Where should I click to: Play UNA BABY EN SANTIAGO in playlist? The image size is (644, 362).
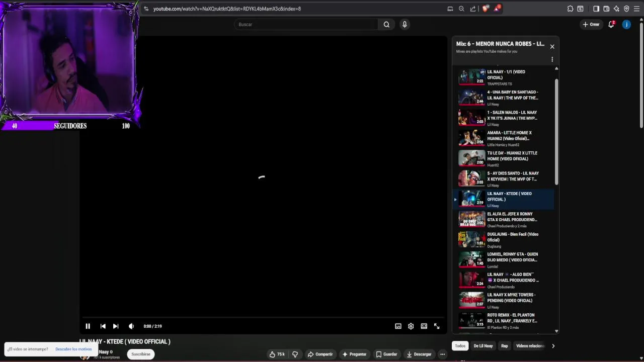503,98
